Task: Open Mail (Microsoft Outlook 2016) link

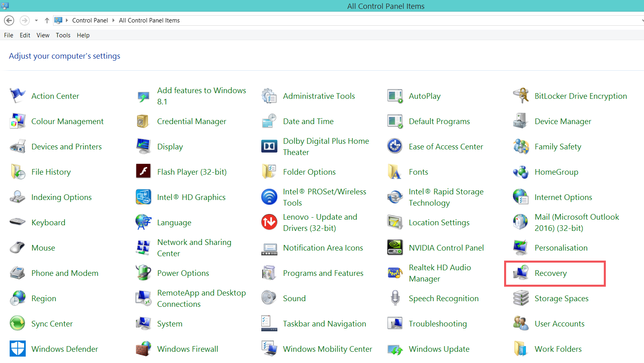Action: pos(577,222)
